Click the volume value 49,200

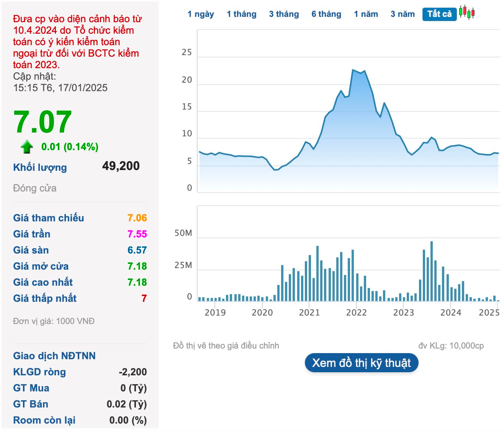(x=121, y=166)
